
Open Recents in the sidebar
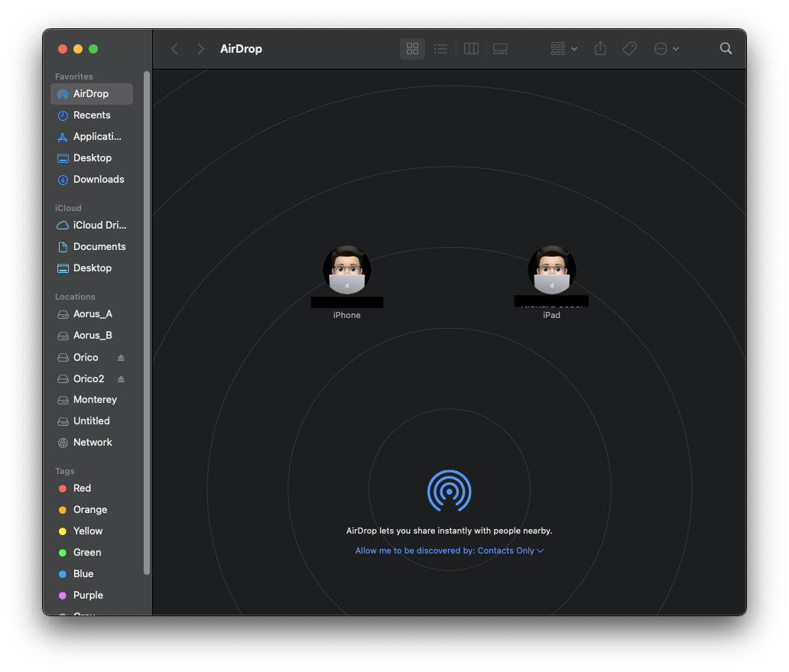pyautogui.click(x=91, y=115)
